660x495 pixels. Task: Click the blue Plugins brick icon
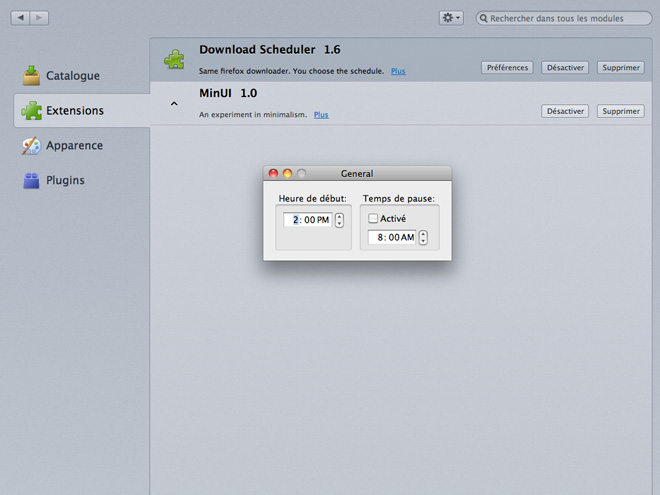[x=32, y=181]
